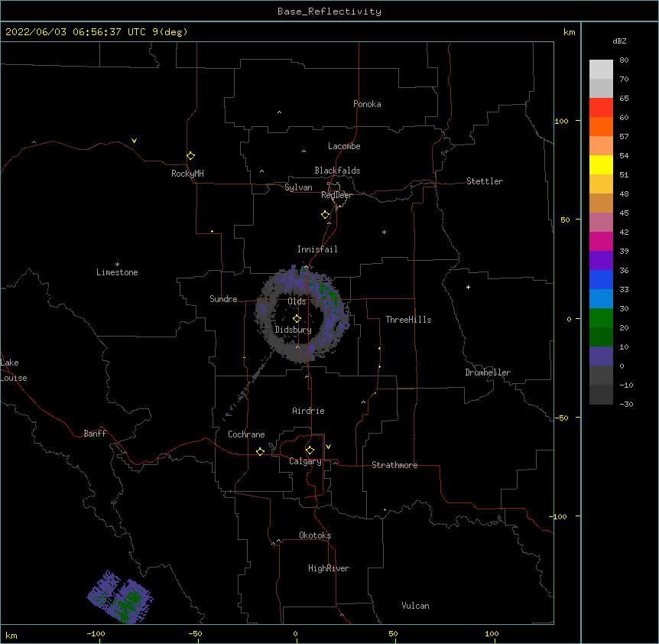The height and width of the screenshot is (644, 659).
Task: Click the Ponoka town label
Action: click(367, 104)
